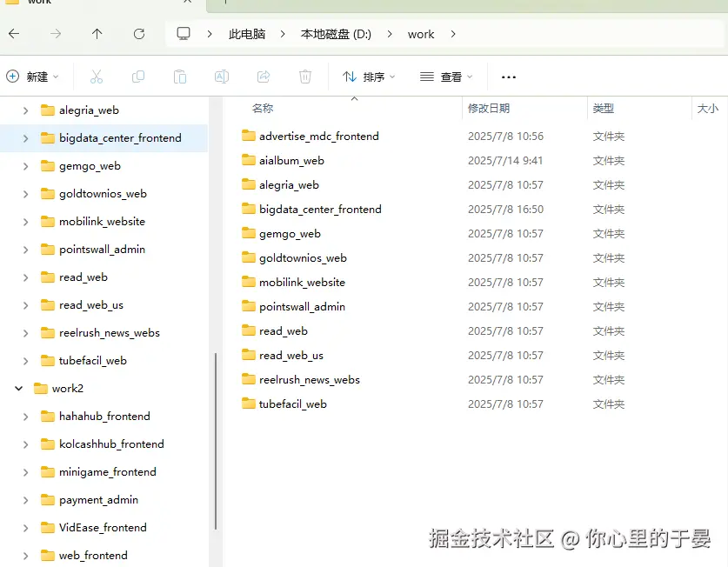Sort by 类型 column header
Viewport: 728px width, 567px height.
click(604, 108)
